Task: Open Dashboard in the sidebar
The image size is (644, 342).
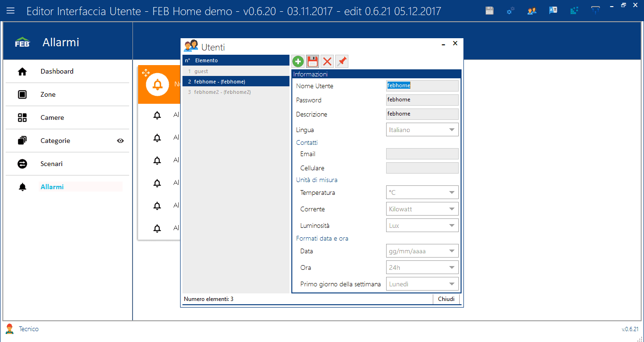Action: [x=67, y=72]
